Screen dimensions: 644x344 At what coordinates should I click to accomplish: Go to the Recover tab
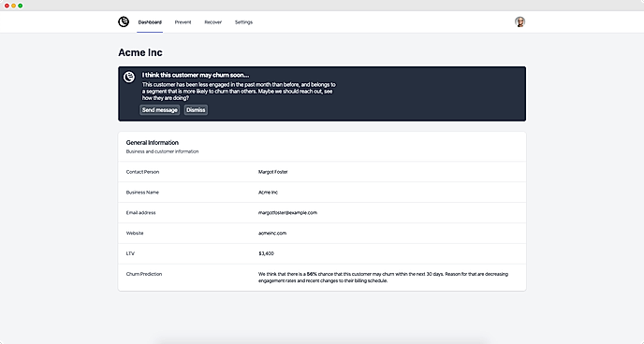click(213, 22)
